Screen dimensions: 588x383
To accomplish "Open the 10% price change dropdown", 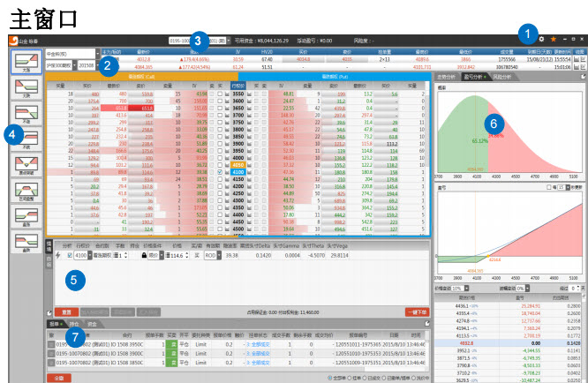I will (x=466, y=289).
